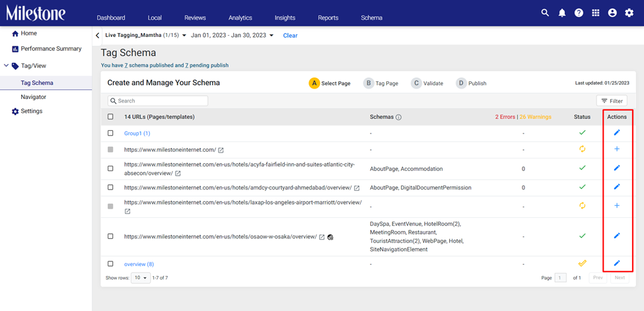Open the Jan 01, 2023 date range dropdown
This screenshot has height=311, width=644.
pyautogui.click(x=232, y=36)
